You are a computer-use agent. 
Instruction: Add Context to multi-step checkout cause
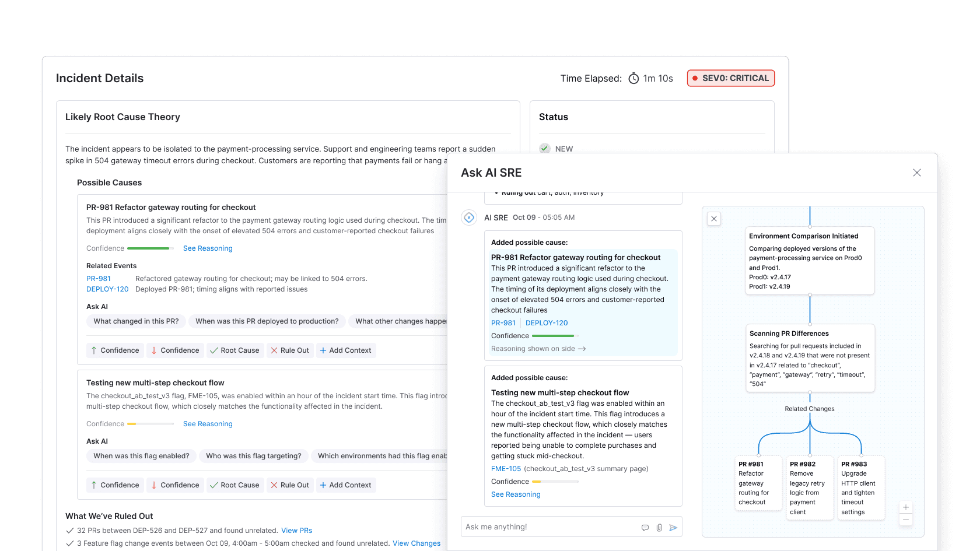click(x=345, y=485)
